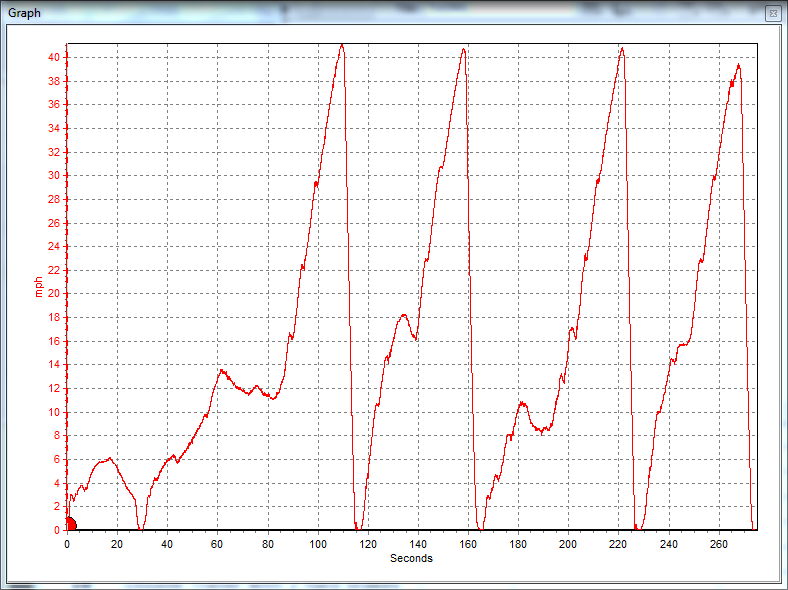Select the first speed peak near 110 seconds
Image resolution: width=788 pixels, height=590 pixels.
coord(342,45)
